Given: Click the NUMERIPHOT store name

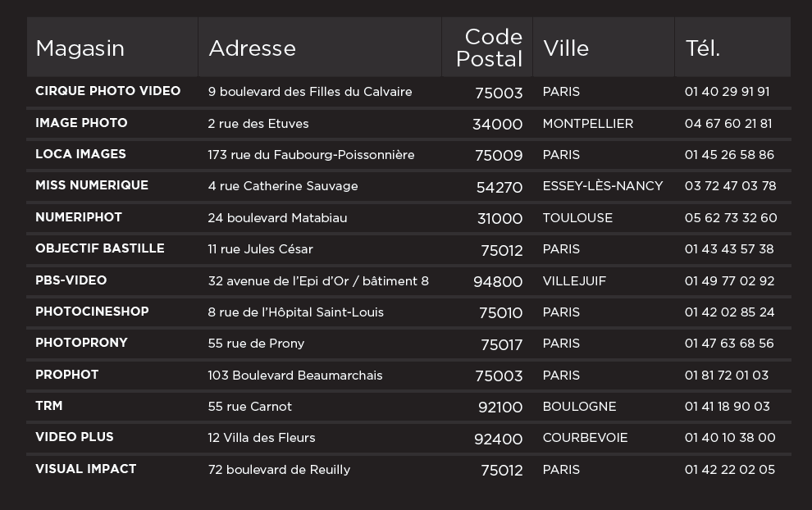Looking at the screenshot, I should [79, 217].
